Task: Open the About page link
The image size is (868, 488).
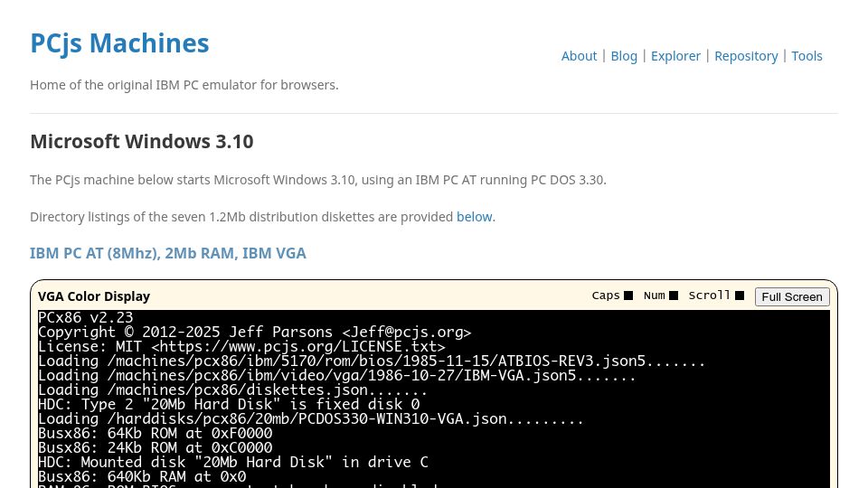Action: pos(579,56)
